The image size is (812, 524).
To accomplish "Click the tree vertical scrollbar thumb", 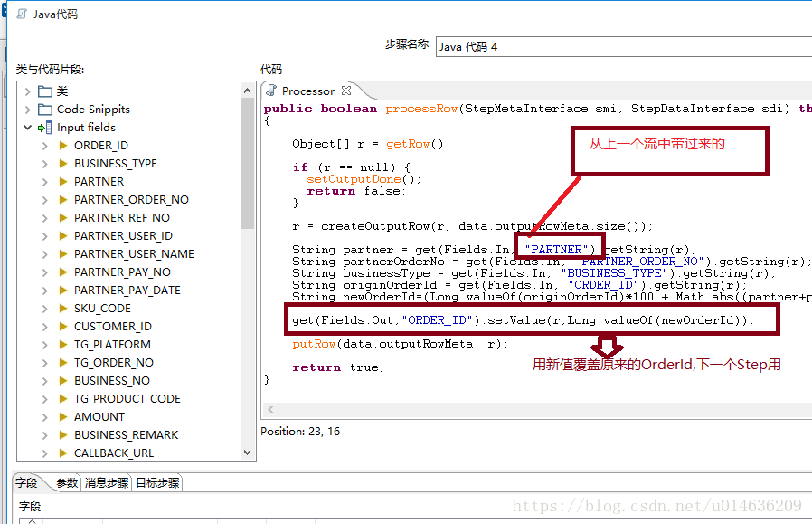I will coord(248,163).
